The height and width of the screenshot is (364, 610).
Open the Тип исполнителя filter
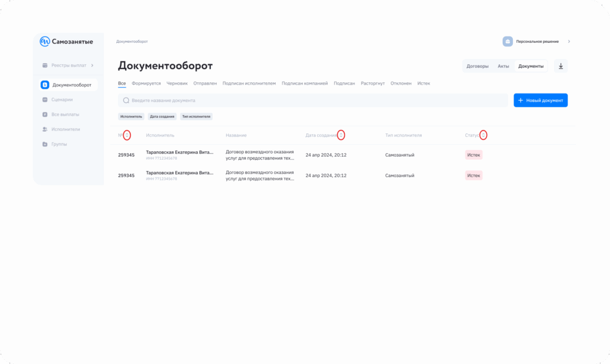[x=197, y=117]
